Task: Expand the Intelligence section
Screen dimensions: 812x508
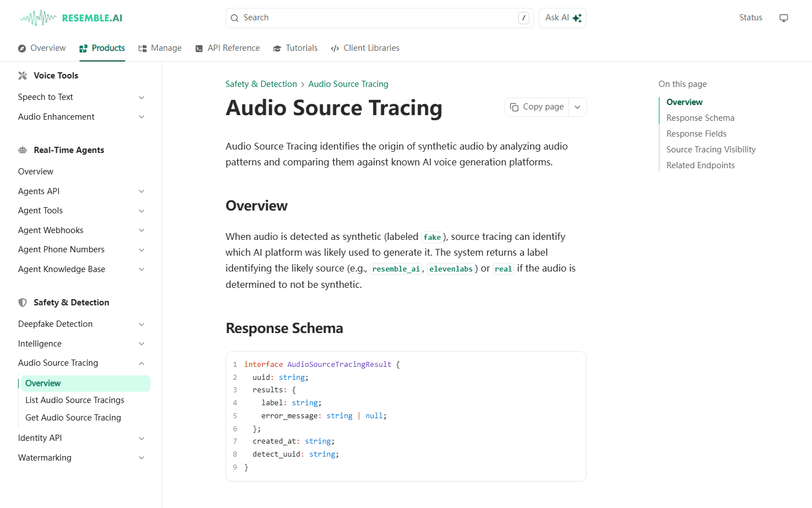Action: click(x=142, y=344)
